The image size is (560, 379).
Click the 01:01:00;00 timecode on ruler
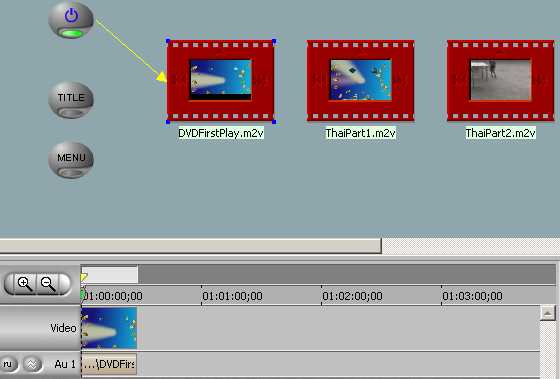(232, 296)
